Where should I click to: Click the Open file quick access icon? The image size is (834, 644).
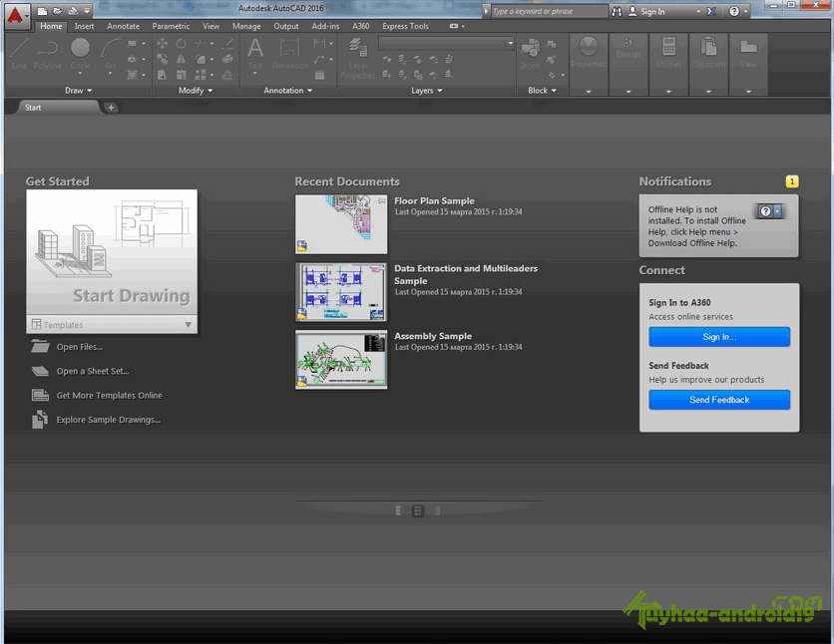point(58,11)
